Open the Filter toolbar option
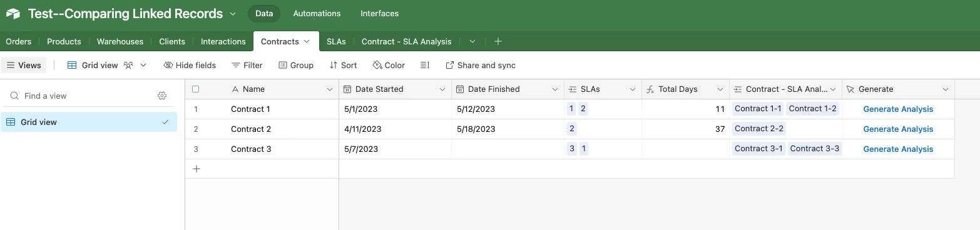Viewport: 980px width, 230px height. tap(247, 65)
